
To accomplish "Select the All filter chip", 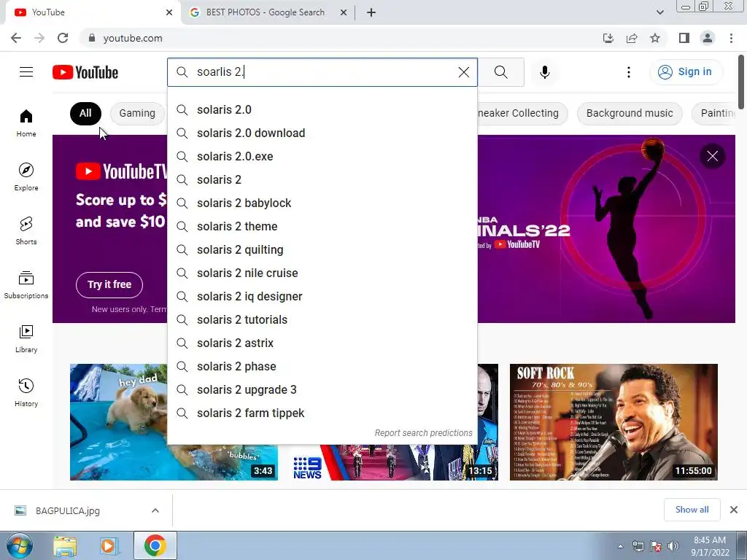I will point(85,113).
